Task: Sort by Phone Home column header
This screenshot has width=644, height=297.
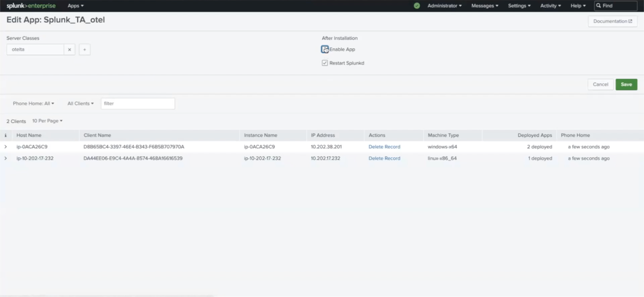Action: [575, 135]
